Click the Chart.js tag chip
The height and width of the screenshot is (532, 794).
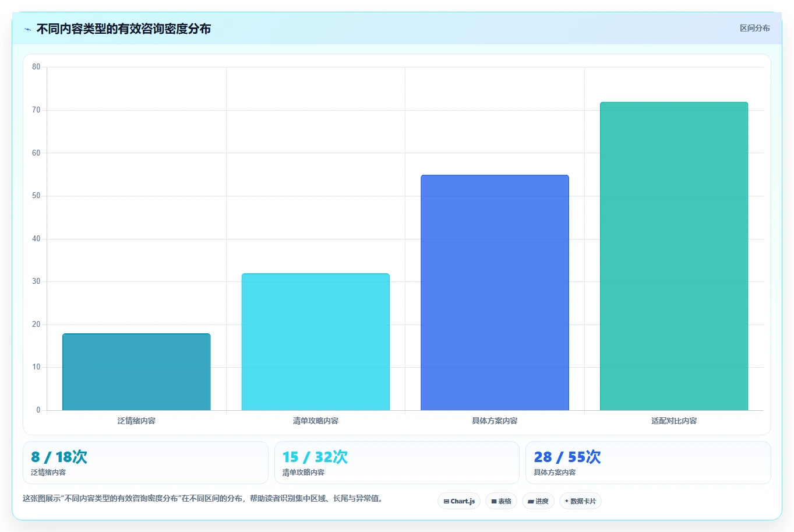[459, 501]
